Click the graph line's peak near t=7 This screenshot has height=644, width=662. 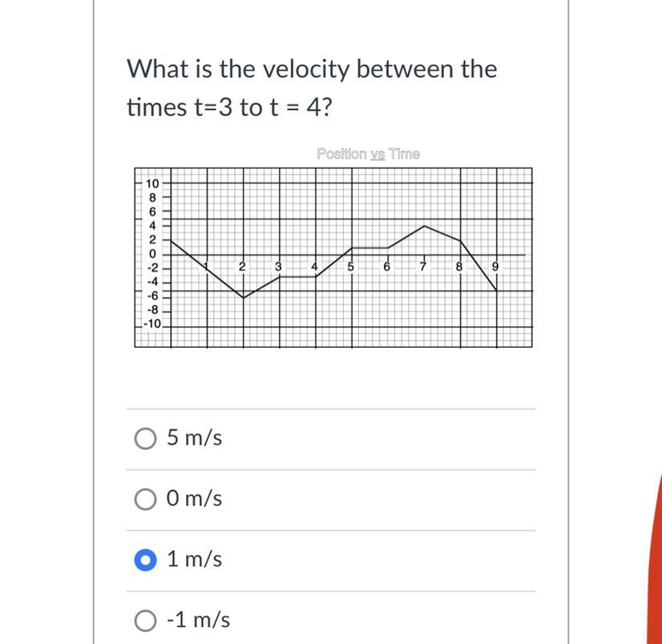click(424, 226)
